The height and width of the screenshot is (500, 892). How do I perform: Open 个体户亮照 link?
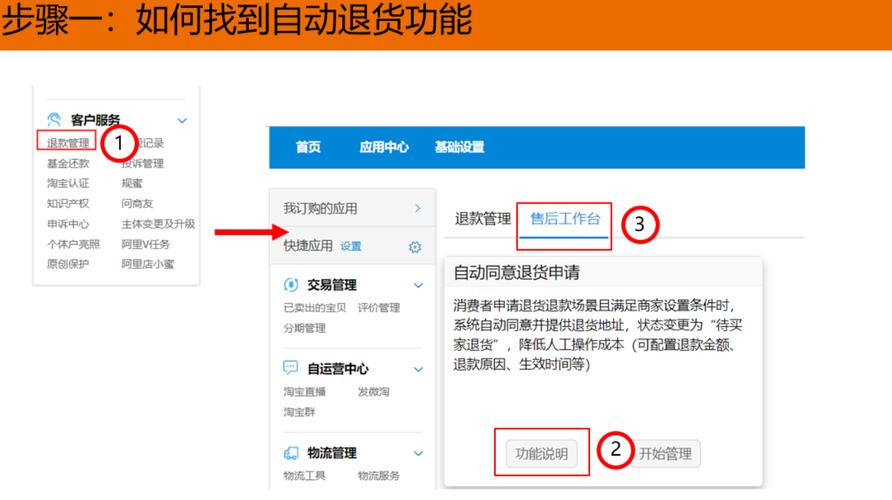(73, 244)
